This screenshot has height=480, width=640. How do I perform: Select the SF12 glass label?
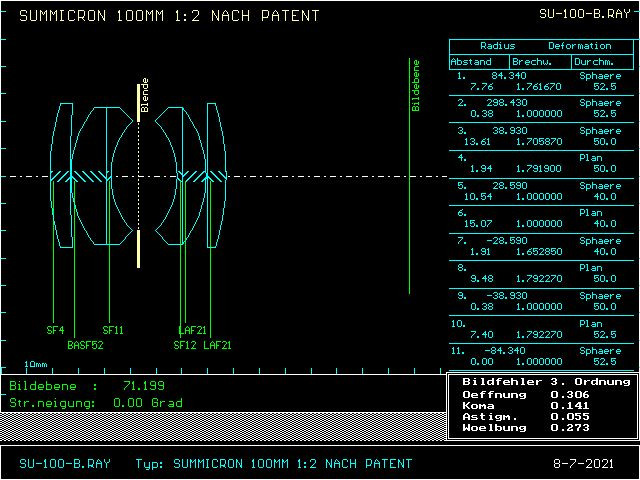(185, 345)
